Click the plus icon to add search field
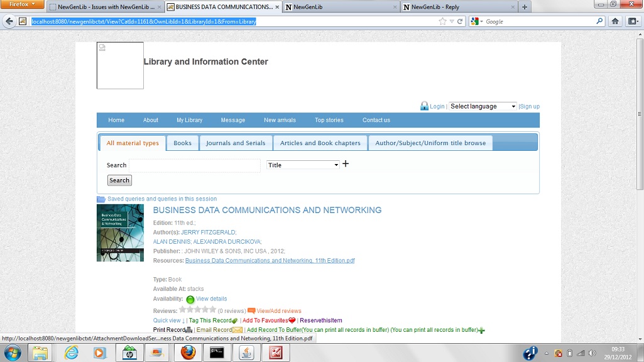 tap(346, 164)
